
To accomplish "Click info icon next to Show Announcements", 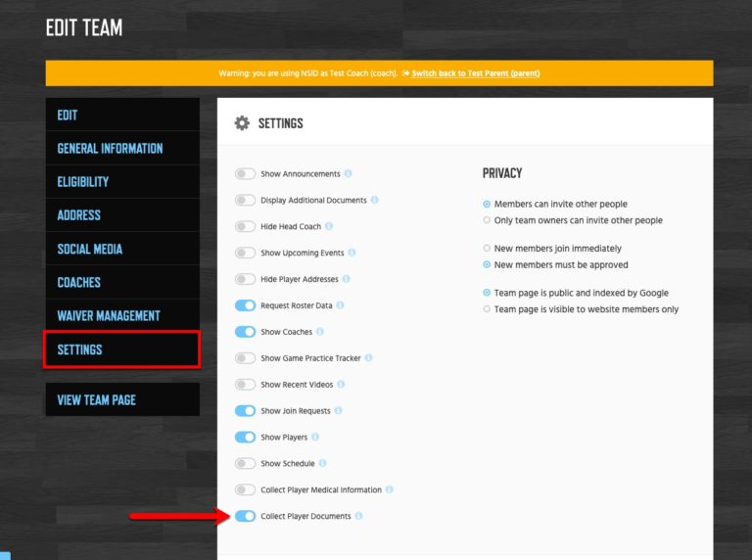I will (x=349, y=173).
